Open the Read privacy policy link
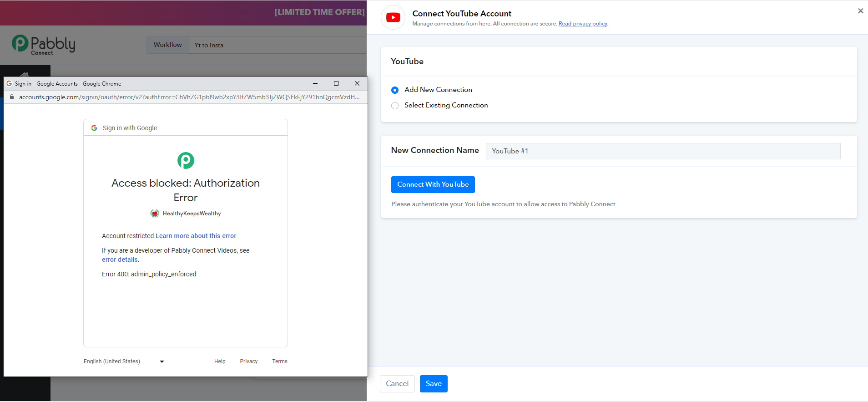This screenshot has height=402, width=868. (x=583, y=24)
